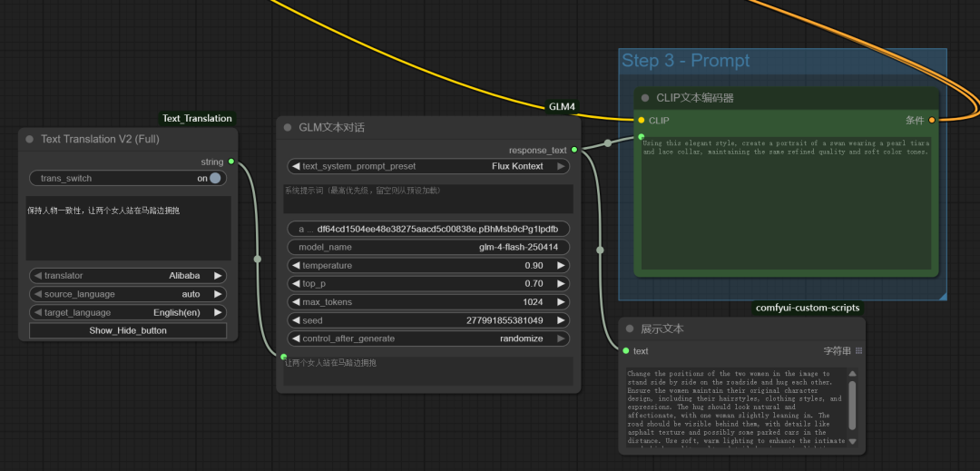Toggle the trans_switch switch off
Image resolution: width=980 pixels, height=471 pixels.
[215, 178]
